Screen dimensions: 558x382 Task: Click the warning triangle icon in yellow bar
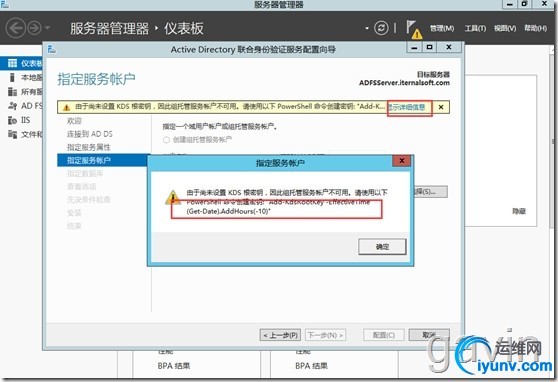coord(66,107)
